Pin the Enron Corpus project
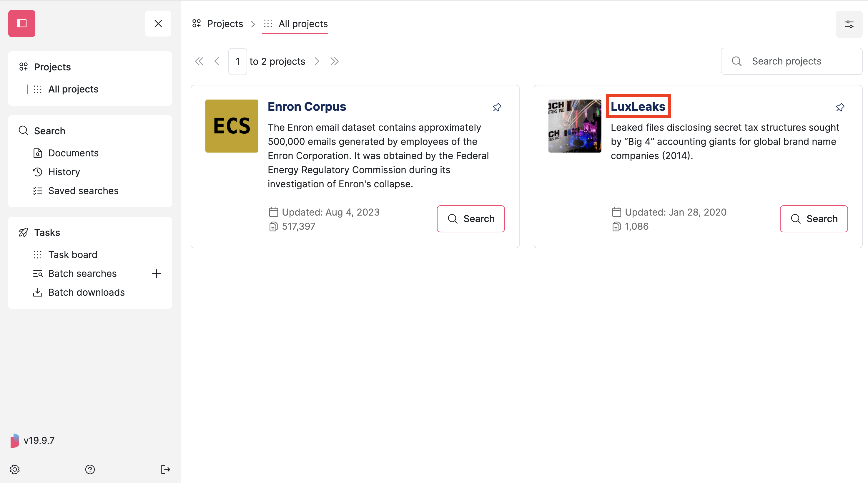868x483 pixels. (x=497, y=107)
